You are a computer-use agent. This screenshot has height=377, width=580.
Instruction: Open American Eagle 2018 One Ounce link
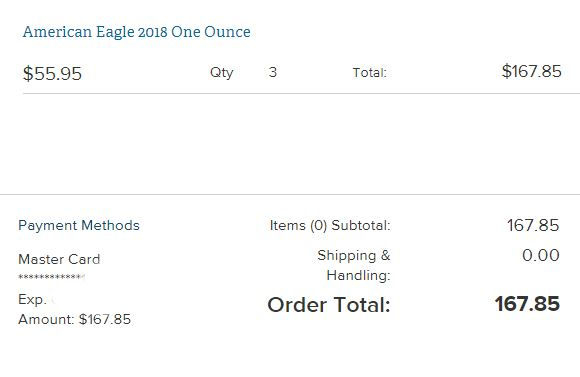point(136,32)
